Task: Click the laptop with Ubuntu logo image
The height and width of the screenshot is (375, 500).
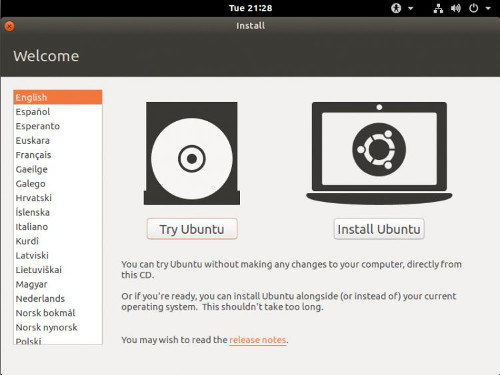Action: [379, 153]
